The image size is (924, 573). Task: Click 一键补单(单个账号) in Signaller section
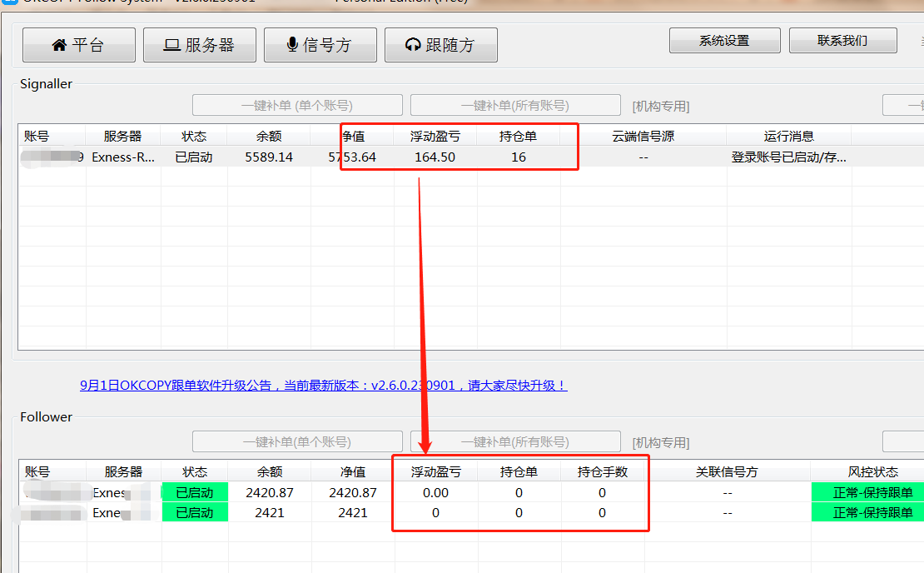(296, 105)
